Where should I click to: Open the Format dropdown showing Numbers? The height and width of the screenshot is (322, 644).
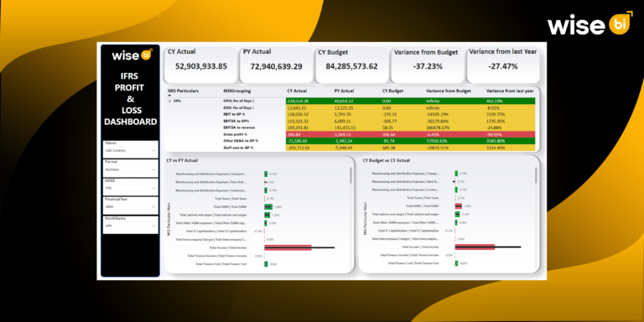pos(130,169)
